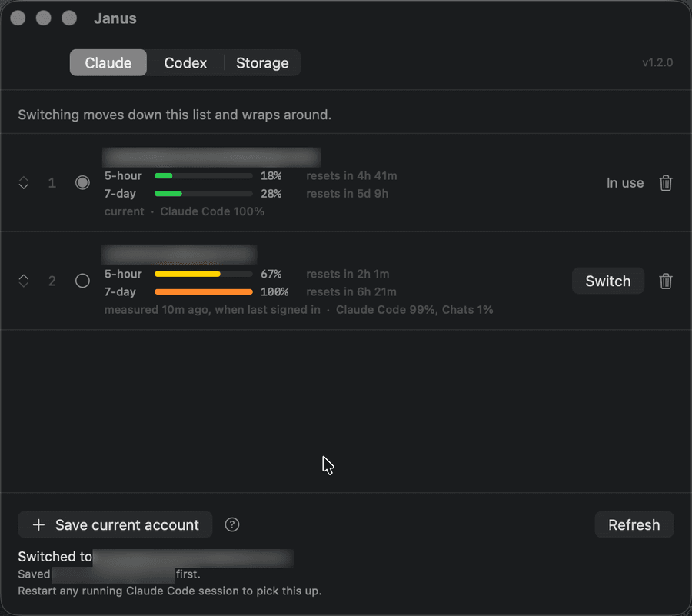Click "resets in 6h 21m" text
692x616 pixels.
[x=351, y=291]
